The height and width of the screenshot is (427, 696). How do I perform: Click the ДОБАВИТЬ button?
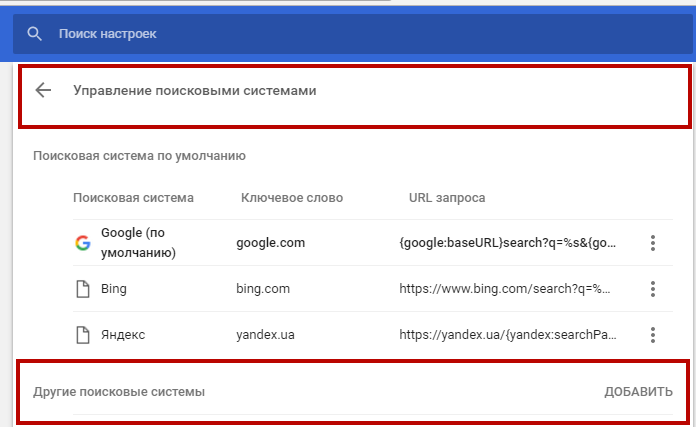tap(638, 392)
